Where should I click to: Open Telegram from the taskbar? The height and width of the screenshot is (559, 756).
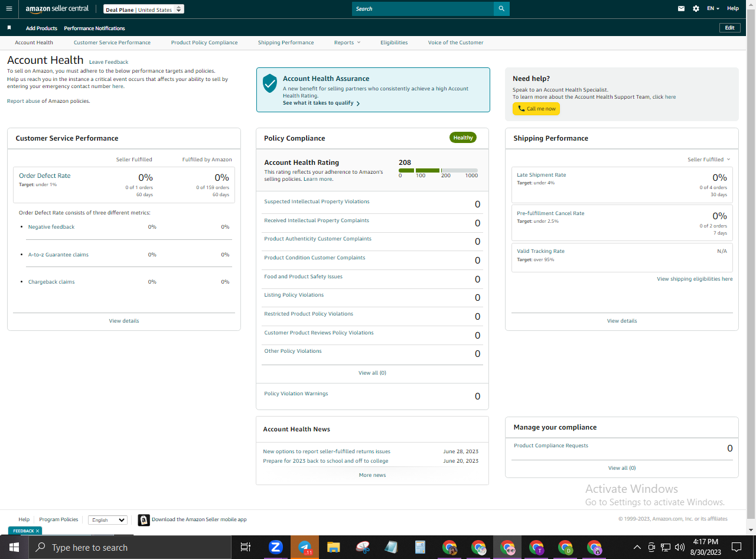click(305, 547)
